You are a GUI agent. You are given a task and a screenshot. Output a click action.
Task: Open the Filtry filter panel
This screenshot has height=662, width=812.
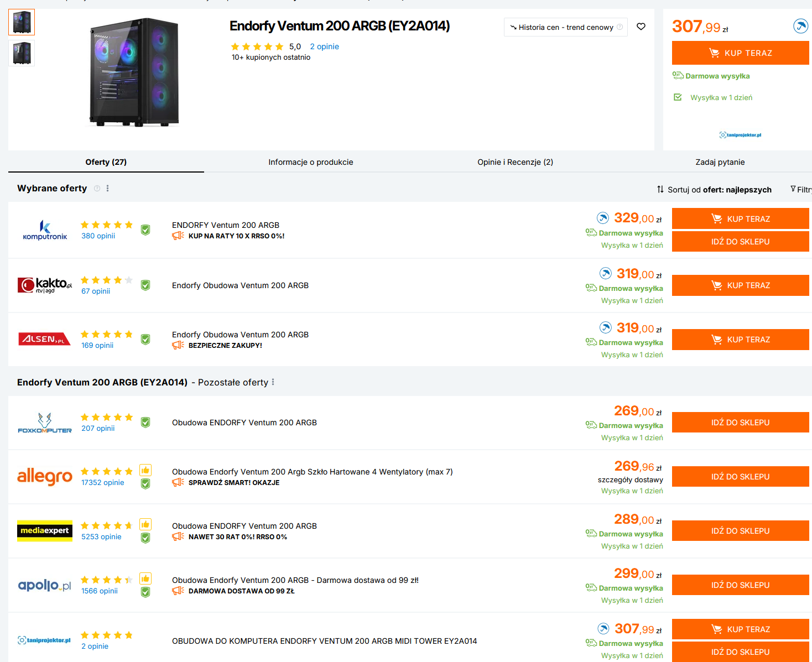coord(801,190)
